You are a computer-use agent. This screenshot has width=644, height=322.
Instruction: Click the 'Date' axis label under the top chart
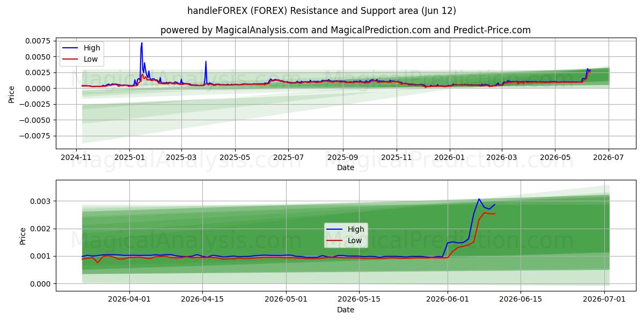[x=346, y=168]
